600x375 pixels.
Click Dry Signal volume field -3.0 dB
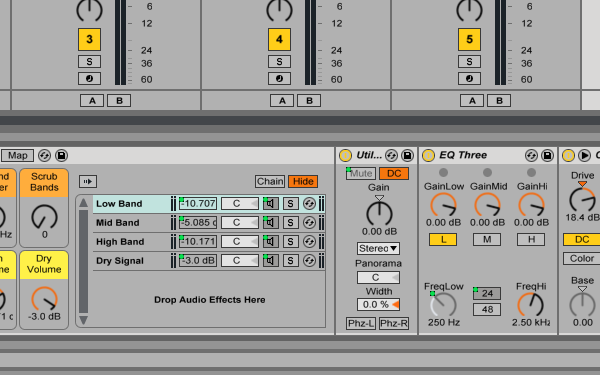click(x=198, y=261)
